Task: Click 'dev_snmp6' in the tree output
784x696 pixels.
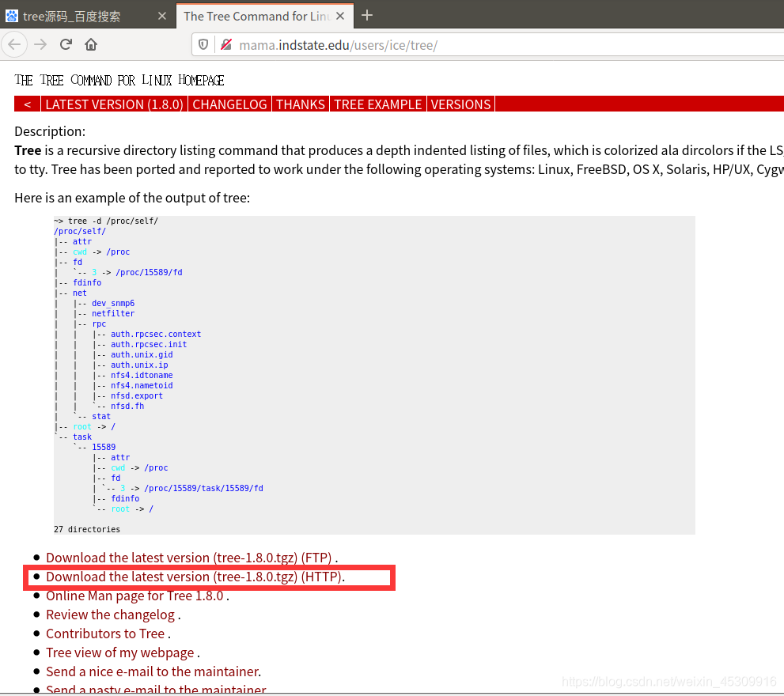Action: [113, 303]
